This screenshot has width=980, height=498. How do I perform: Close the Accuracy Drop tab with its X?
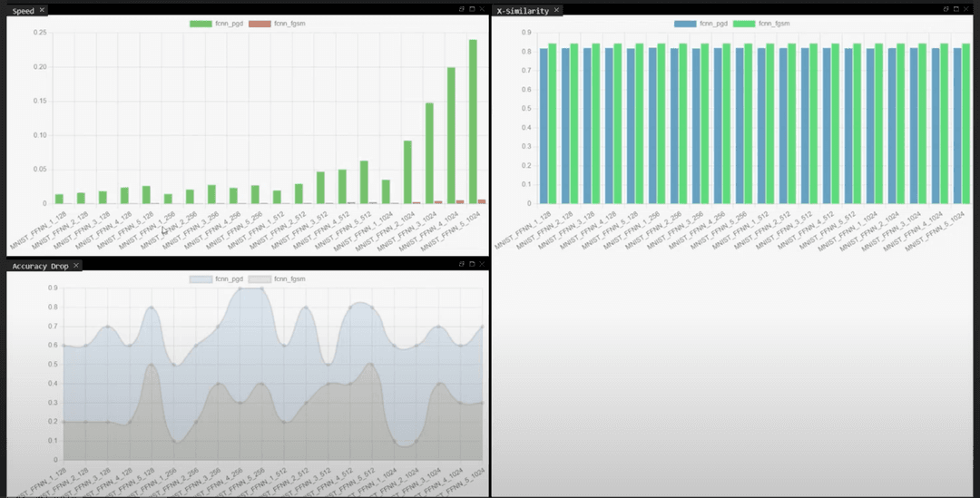(x=76, y=265)
